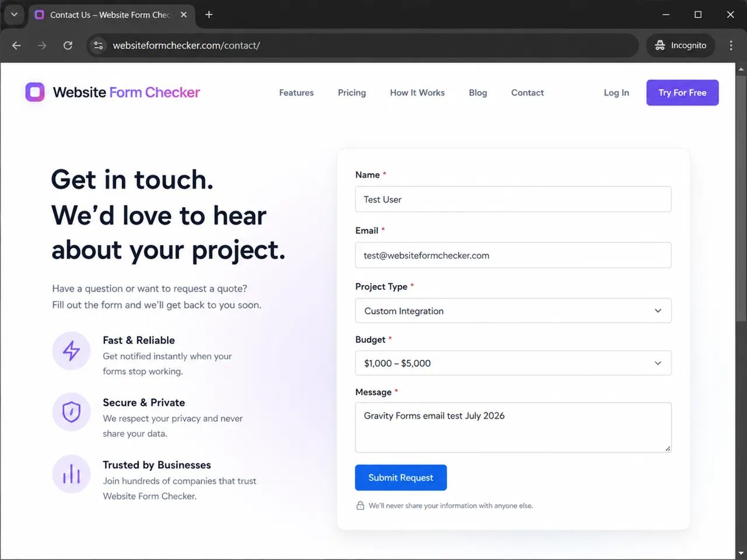Focus the Message text area

[x=513, y=428]
